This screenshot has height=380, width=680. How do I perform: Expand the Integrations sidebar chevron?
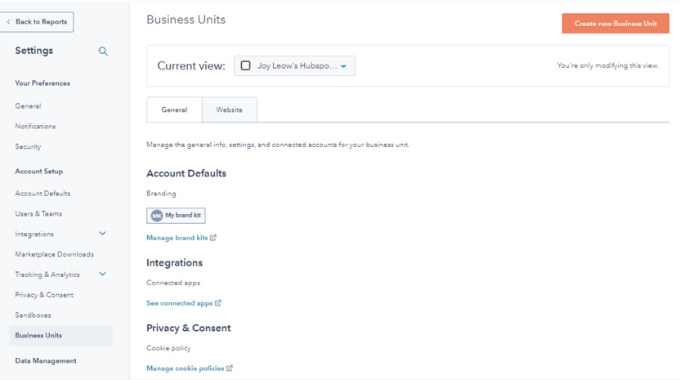102,233
